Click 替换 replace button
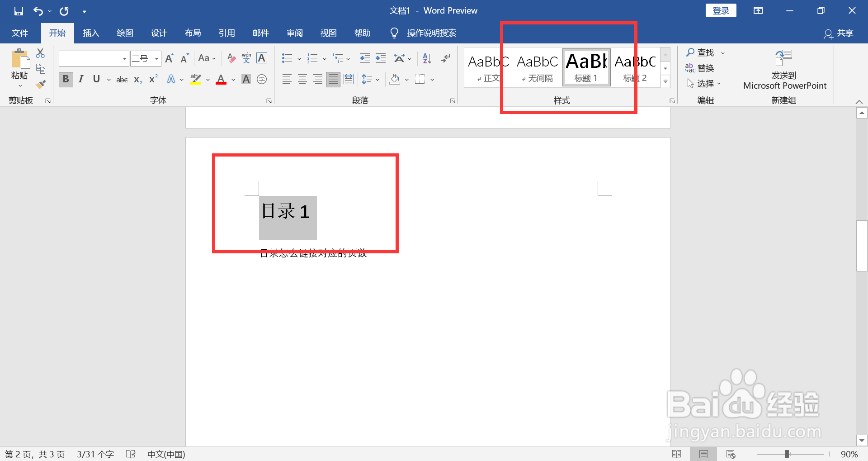The image size is (868, 461). pyautogui.click(x=700, y=68)
